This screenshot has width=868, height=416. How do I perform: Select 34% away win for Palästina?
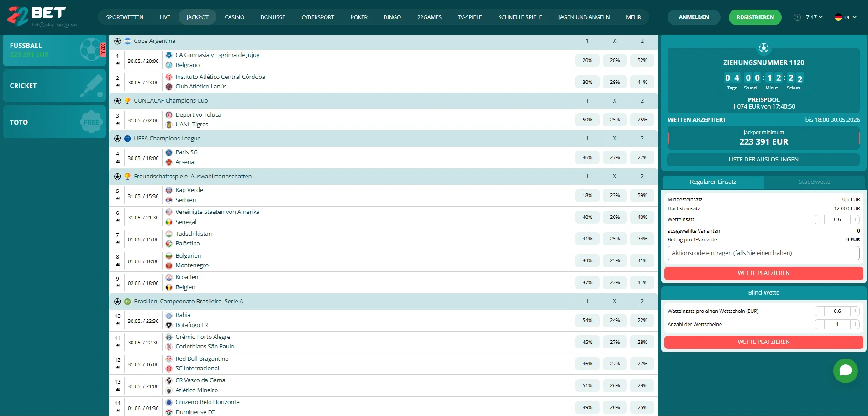[642, 239]
